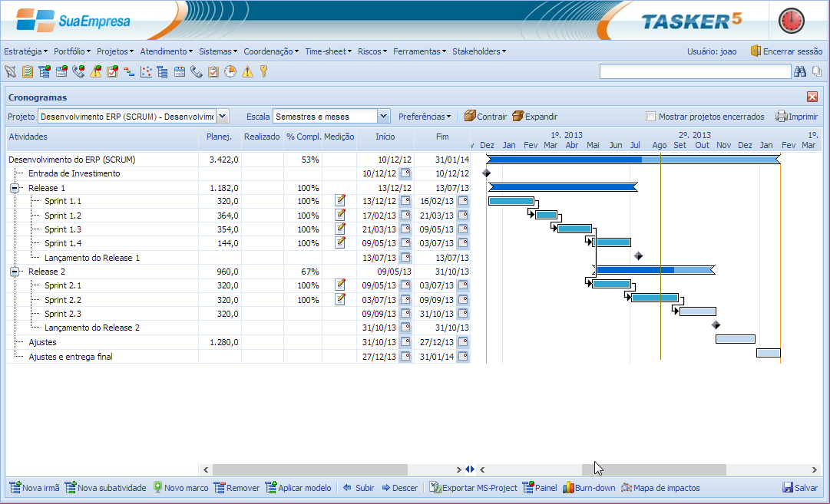Click the Remover button

236,488
